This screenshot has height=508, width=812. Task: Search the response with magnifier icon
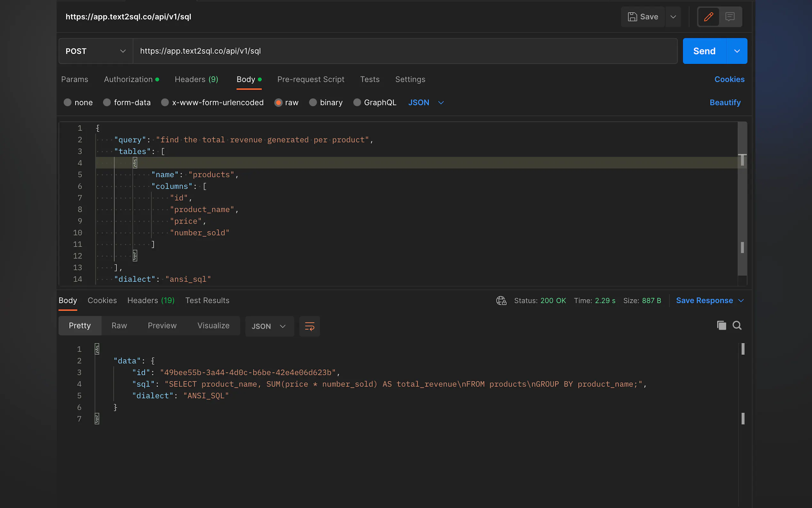pyautogui.click(x=737, y=325)
